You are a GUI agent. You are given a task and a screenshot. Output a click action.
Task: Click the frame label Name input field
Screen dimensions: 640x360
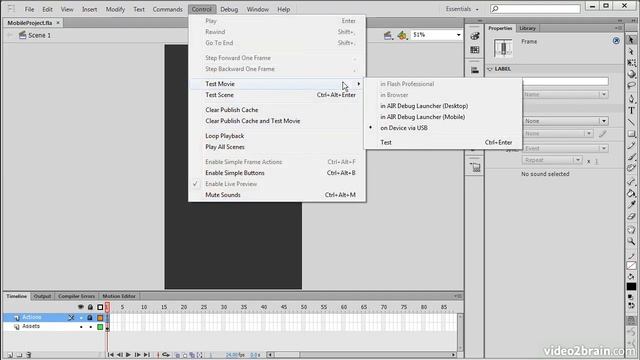[565, 82]
